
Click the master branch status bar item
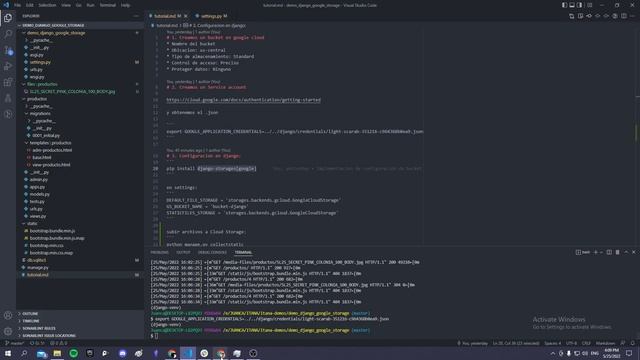tap(15, 343)
